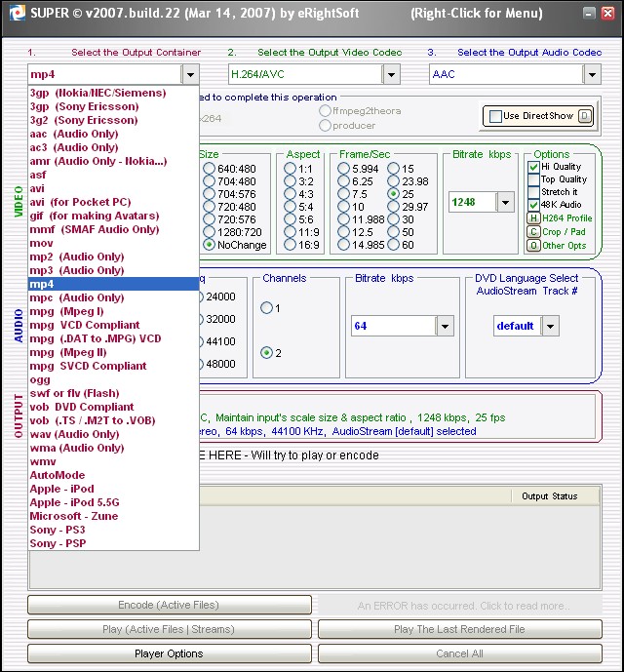The image size is (624, 672).
Task: Click the C icon for Crop / Pad
Action: (533, 232)
